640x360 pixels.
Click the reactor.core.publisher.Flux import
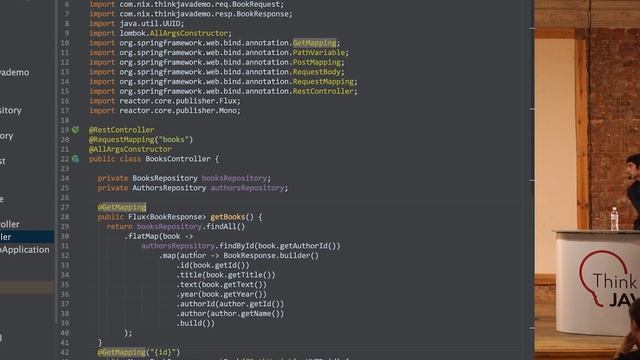[x=178, y=101]
